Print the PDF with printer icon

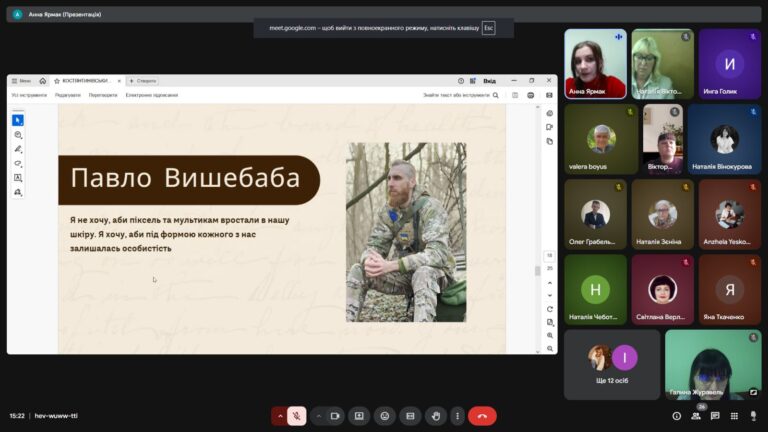[530, 95]
